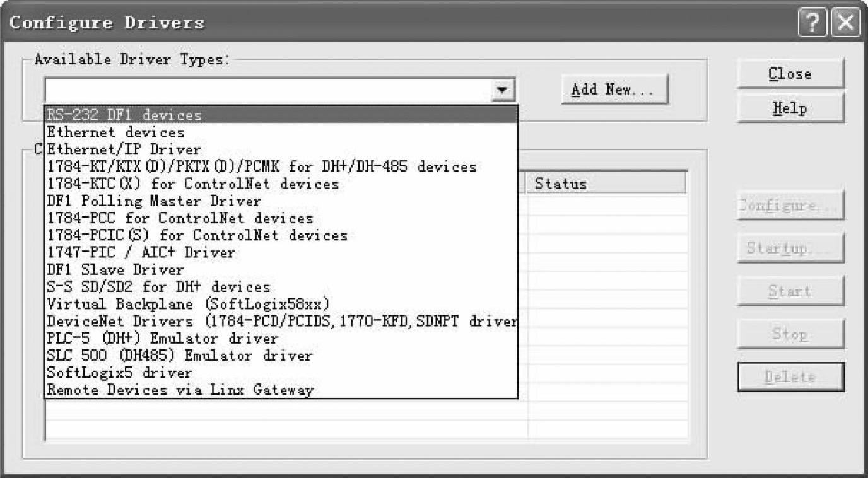Choose RS-232 DF1 devices from the list

pos(281,115)
